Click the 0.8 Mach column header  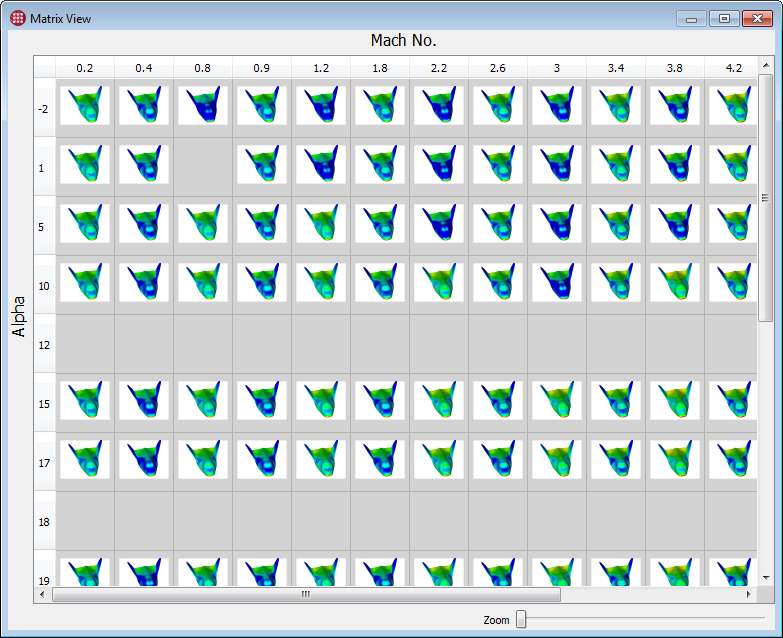pos(203,67)
